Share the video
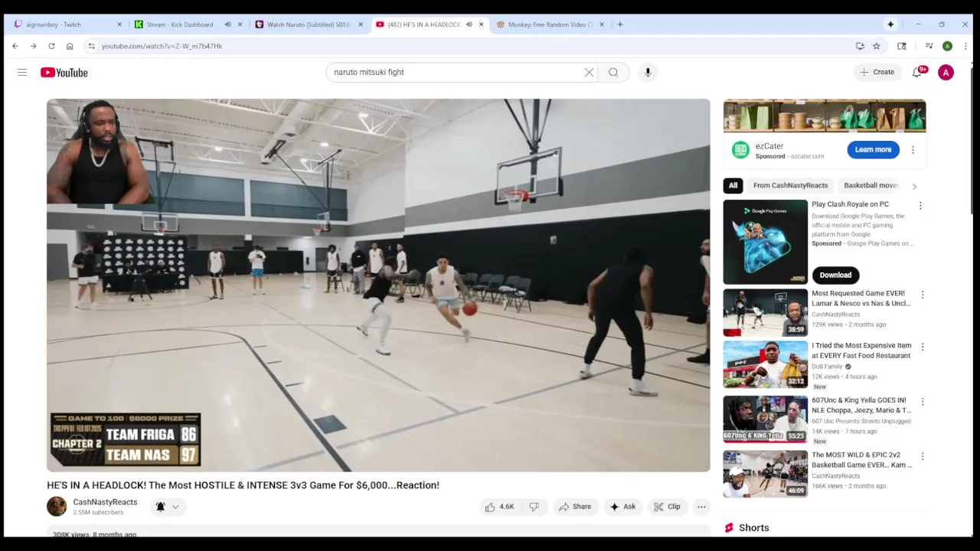The height and width of the screenshot is (551, 980). click(x=575, y=507)
